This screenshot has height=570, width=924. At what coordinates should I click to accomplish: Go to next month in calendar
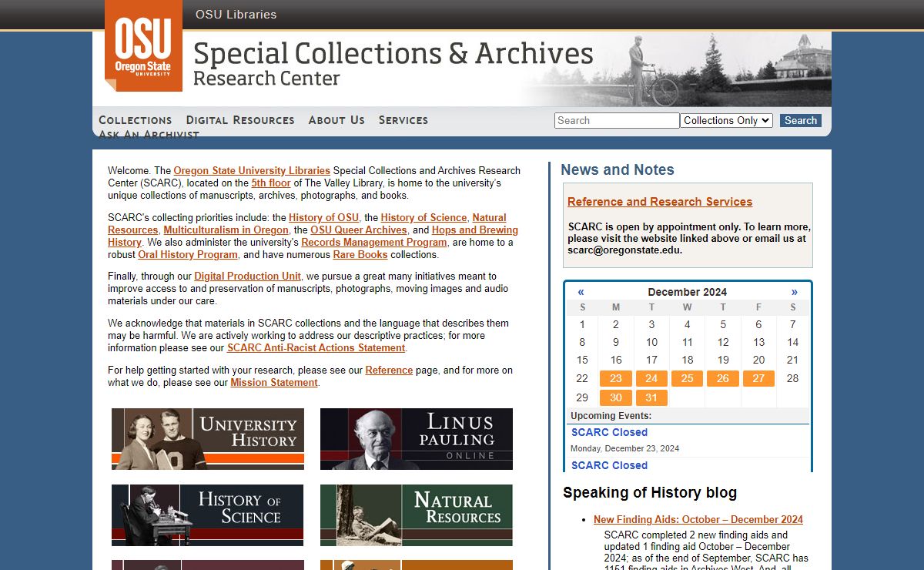[x=795, y=292]
